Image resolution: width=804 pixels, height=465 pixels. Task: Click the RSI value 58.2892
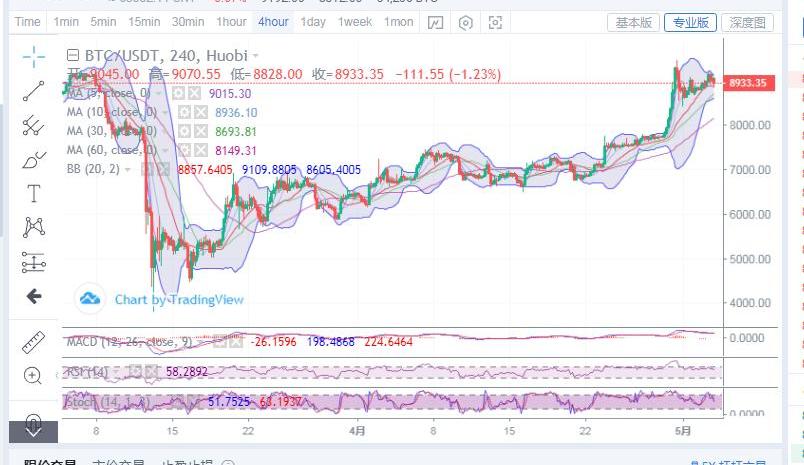[187, 371]
